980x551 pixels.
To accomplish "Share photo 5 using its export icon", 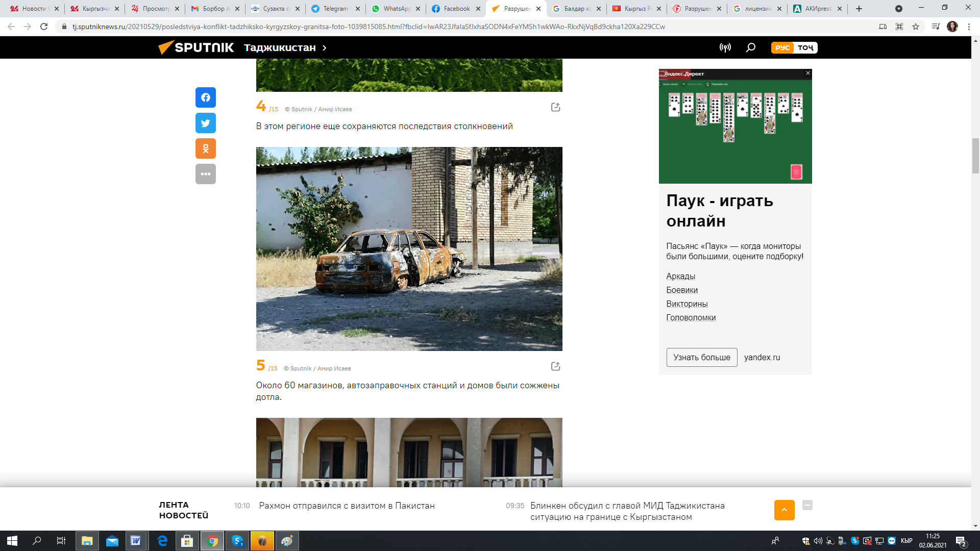I will pyautogui.click(x=555, y=366).
